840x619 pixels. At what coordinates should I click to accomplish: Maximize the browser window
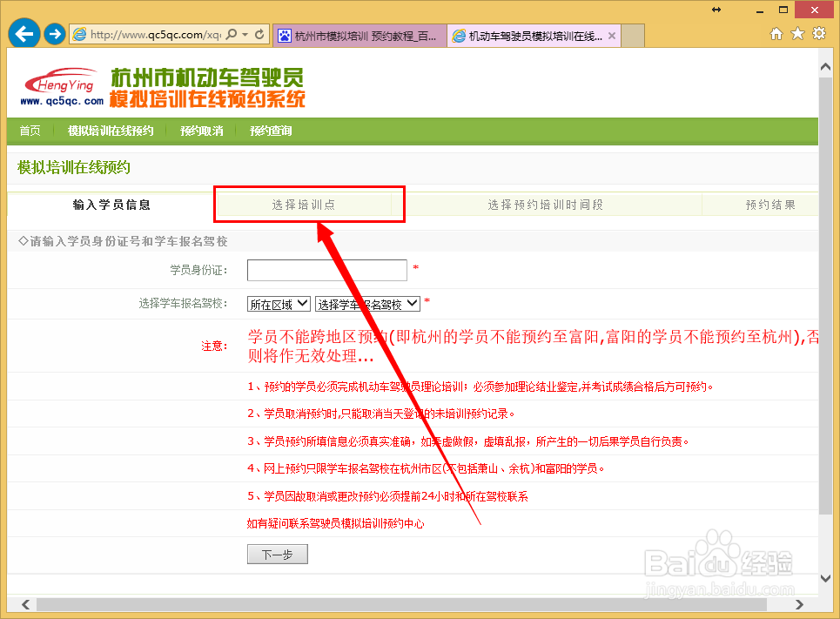pos(783,10)
